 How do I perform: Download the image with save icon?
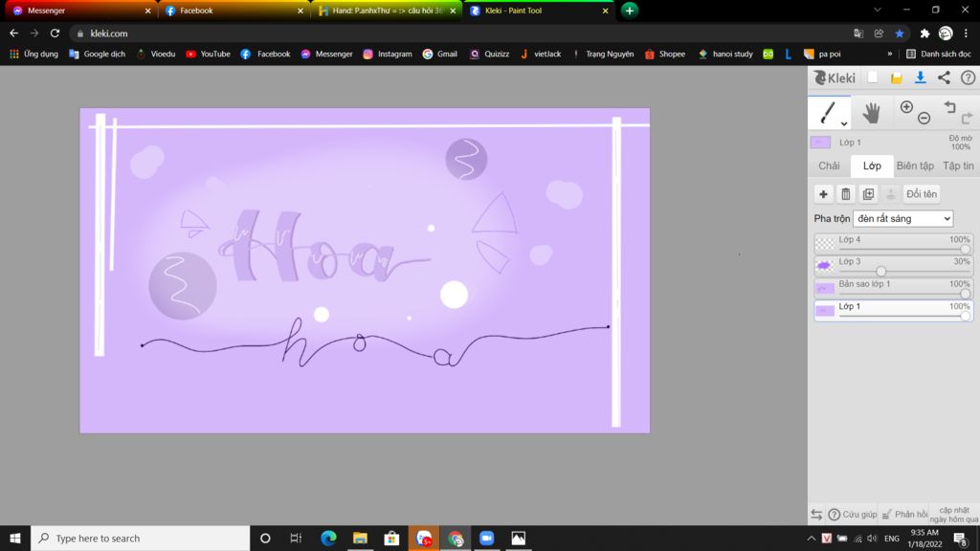pyautogui.click(x=920, y=77)
